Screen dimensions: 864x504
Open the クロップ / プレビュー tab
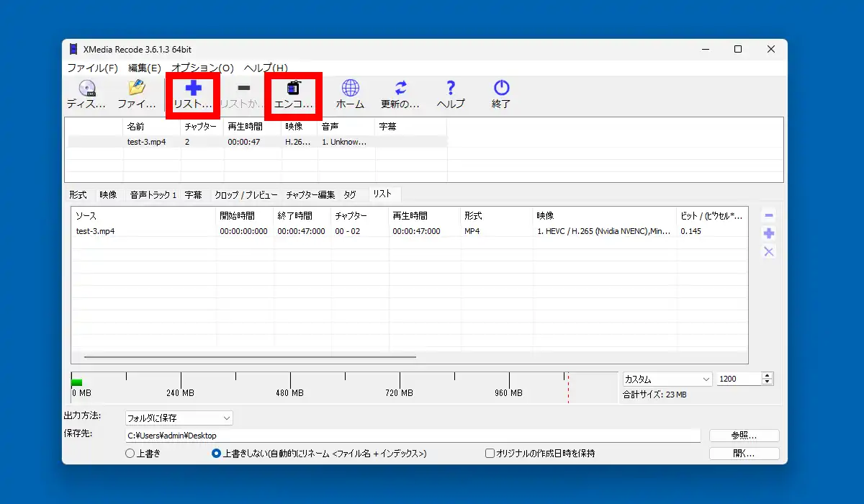(246, 194)
